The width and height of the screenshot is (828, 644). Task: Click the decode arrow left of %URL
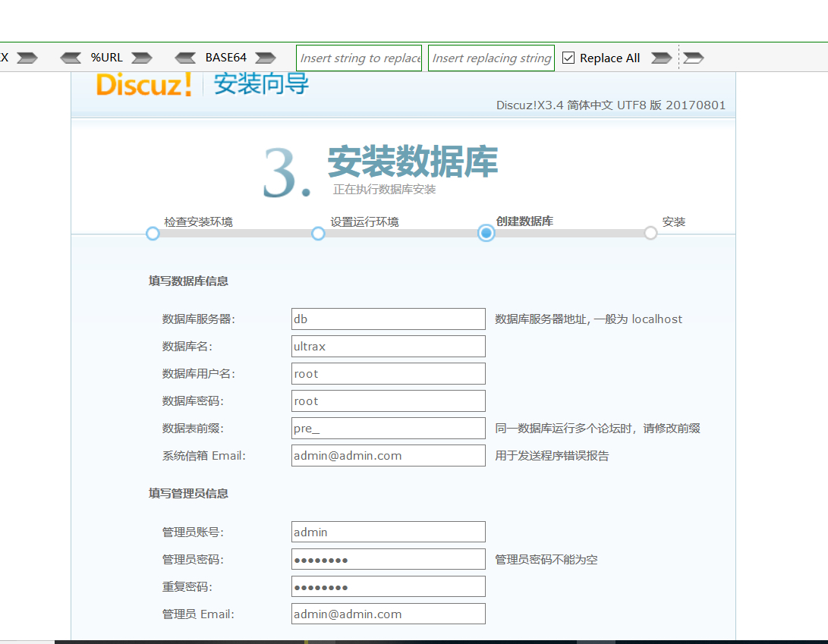click(71, 58)
